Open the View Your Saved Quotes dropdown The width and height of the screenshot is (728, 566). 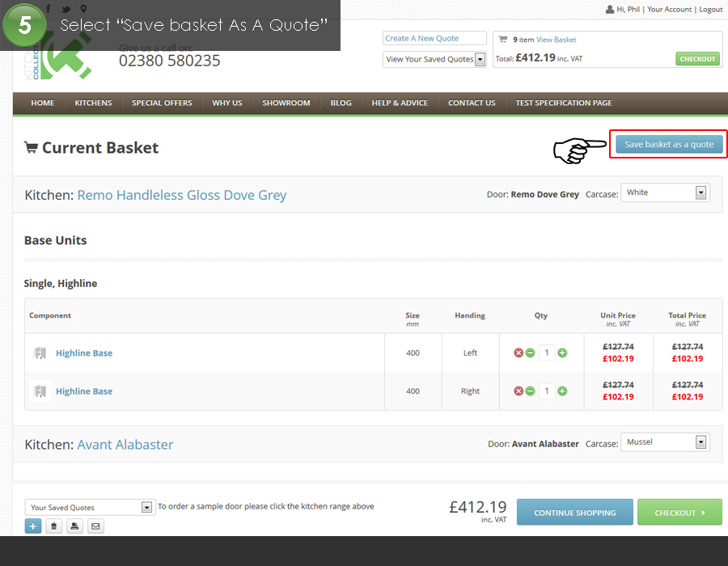434,59
